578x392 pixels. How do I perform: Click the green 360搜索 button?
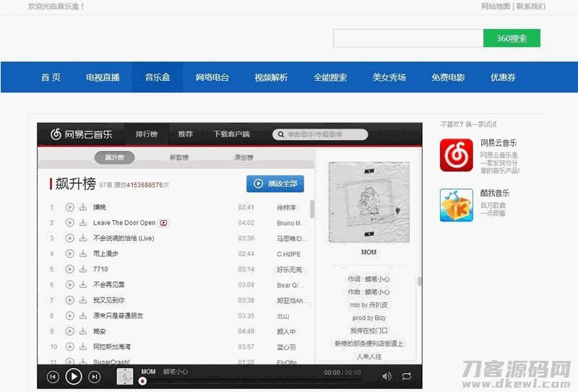click(x=512, y=38)
